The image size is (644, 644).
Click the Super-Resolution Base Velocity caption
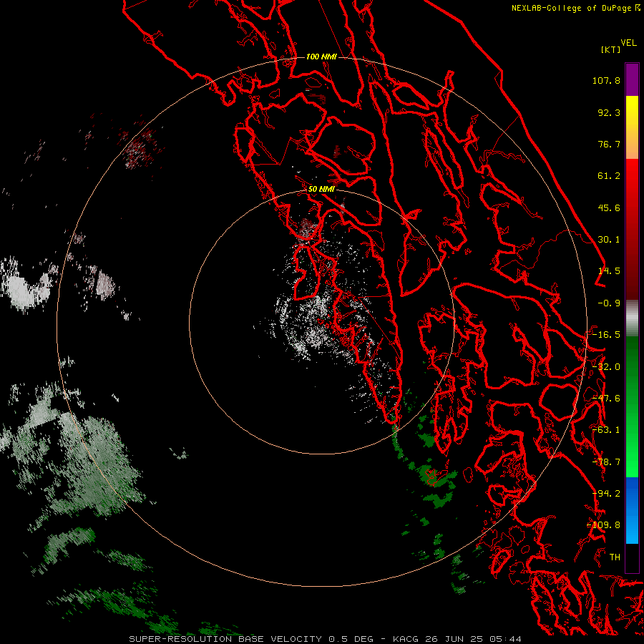click(x=325, y=639)
